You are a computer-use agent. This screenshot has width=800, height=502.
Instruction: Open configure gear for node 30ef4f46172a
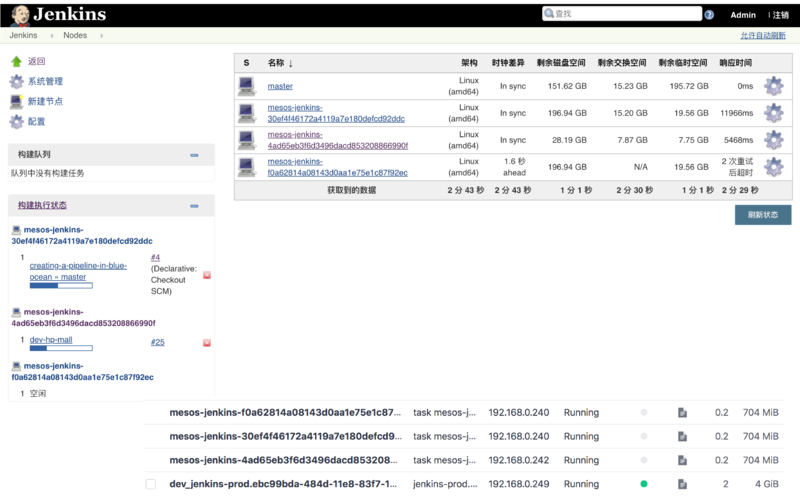point(773,113)
